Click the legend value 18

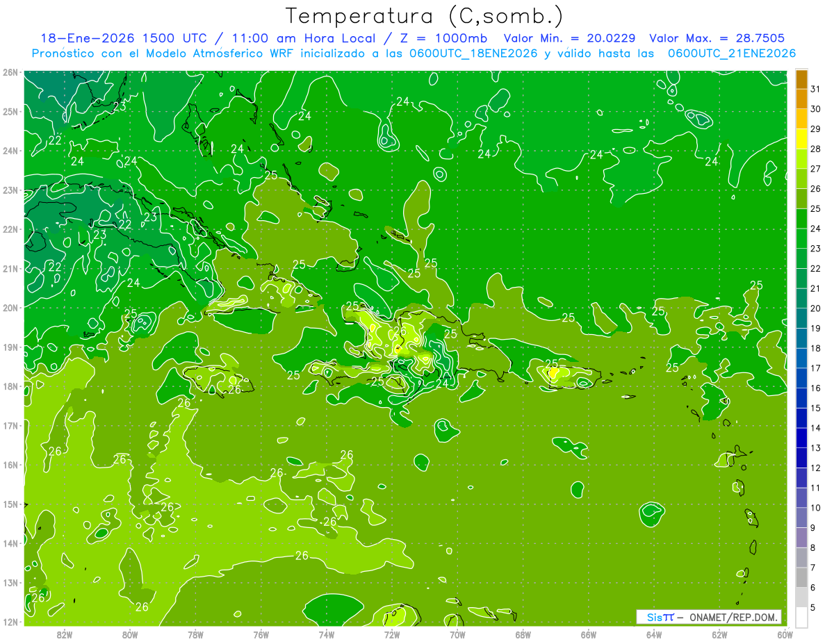[x=816, y=348]
